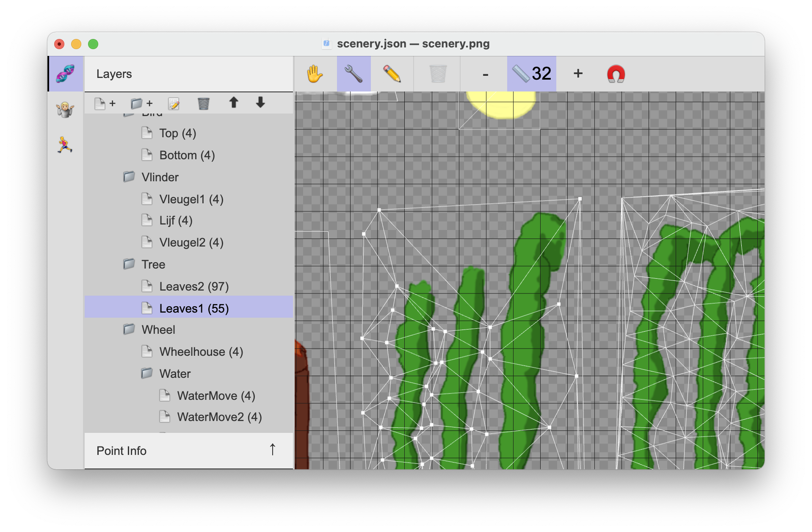Select the Top (4) layer
812x532 pixels.
point(189,133)
